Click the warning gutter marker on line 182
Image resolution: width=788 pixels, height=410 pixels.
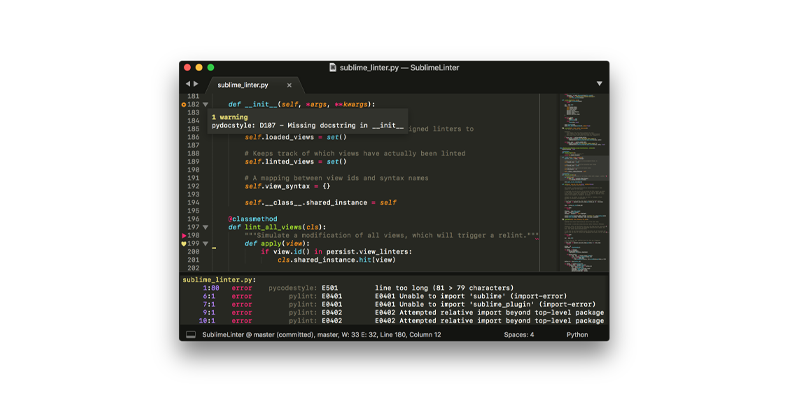pyautogui.click(x=184, y=104)
